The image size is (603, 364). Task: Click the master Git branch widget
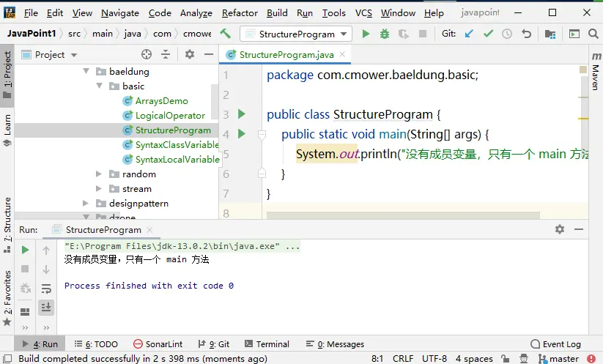point(559,358)
